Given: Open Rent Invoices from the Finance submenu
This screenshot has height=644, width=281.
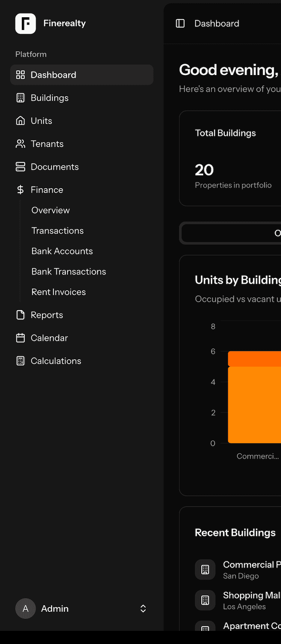Looking at the screenshot, I should pyautogui.click(x=58, y=292).
